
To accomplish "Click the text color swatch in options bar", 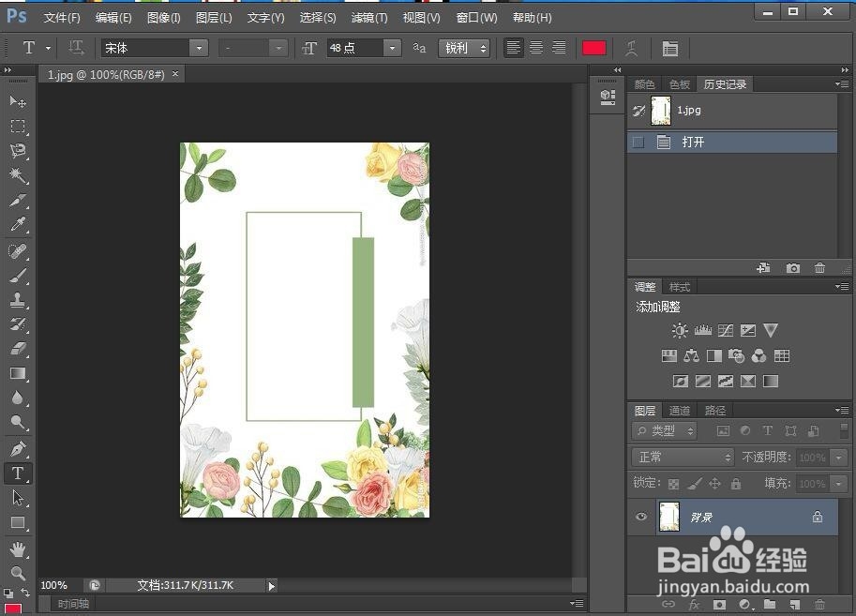I will click(594, 48).
